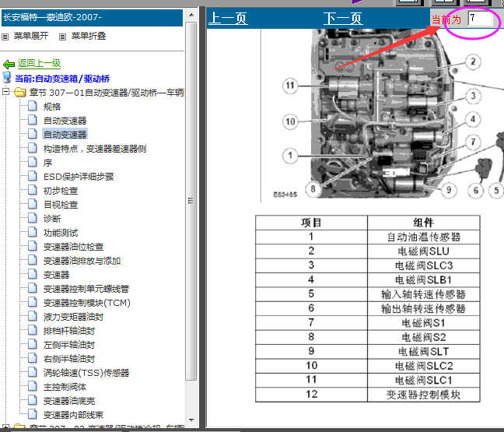Open 变速器油底壳 item

tap(69, 401)
